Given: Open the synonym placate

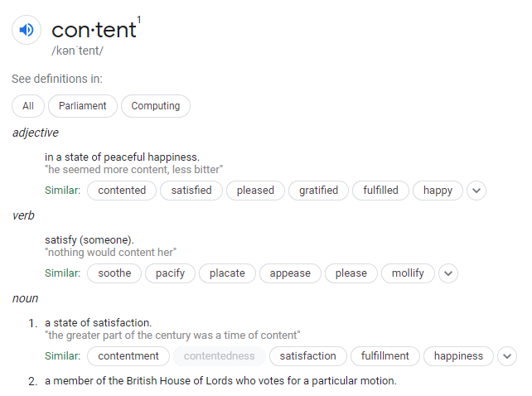Looking at the screenshot, I should pyautogui.click(x=227, y=273).
